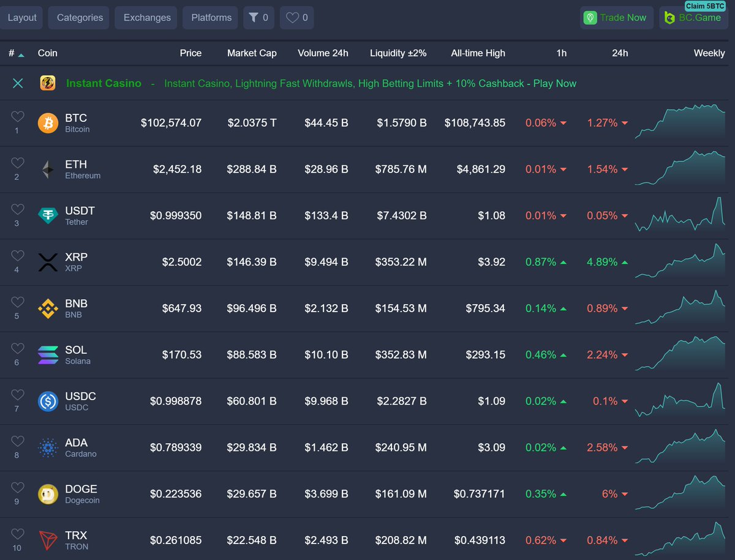
Task: Open the filter funnel button
Action: (259, 18)
